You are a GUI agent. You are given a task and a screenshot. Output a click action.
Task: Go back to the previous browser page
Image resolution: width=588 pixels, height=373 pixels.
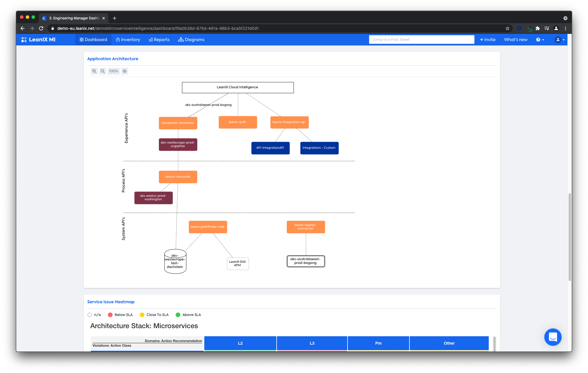tap(23, 28)
